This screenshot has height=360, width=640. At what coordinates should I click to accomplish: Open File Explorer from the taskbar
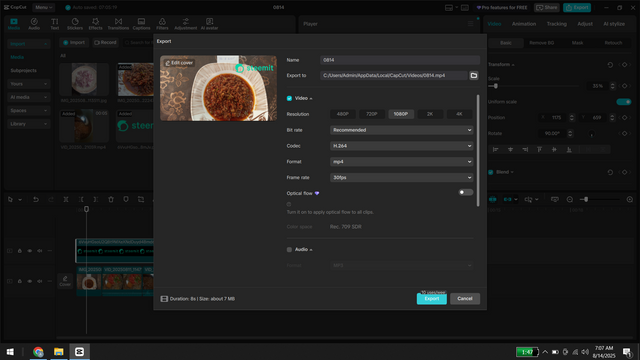[x=59, y=351]
